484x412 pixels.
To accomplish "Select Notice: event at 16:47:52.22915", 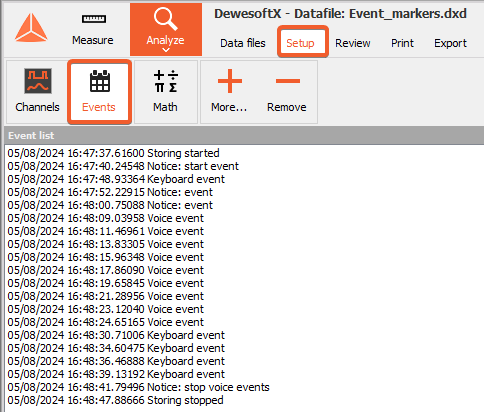I will pyautogui.click(x=110, y=192).
